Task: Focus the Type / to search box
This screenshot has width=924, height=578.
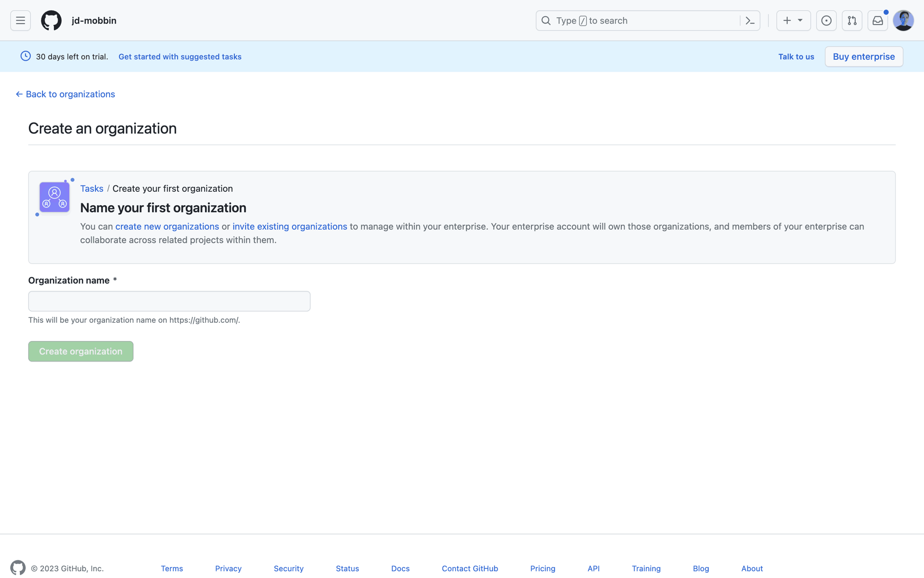Action: [648, 20]
